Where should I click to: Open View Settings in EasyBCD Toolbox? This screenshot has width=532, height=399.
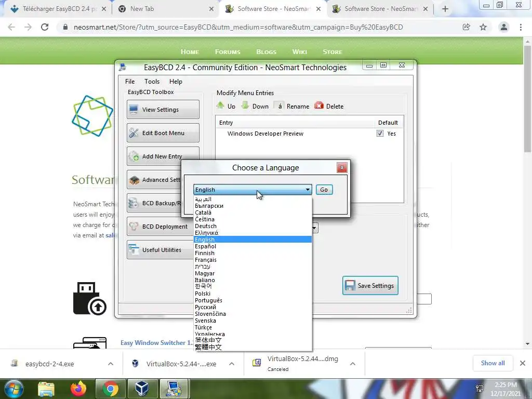click(163, 109)
